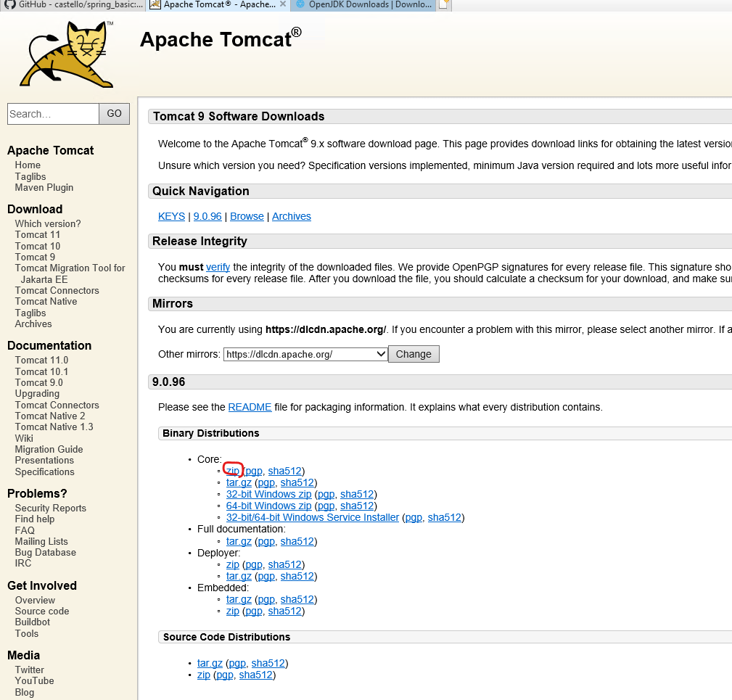Open the Source code link
The height and width of the screenshot is (700, 732).
pyautogui.click(x=42, y=612)
